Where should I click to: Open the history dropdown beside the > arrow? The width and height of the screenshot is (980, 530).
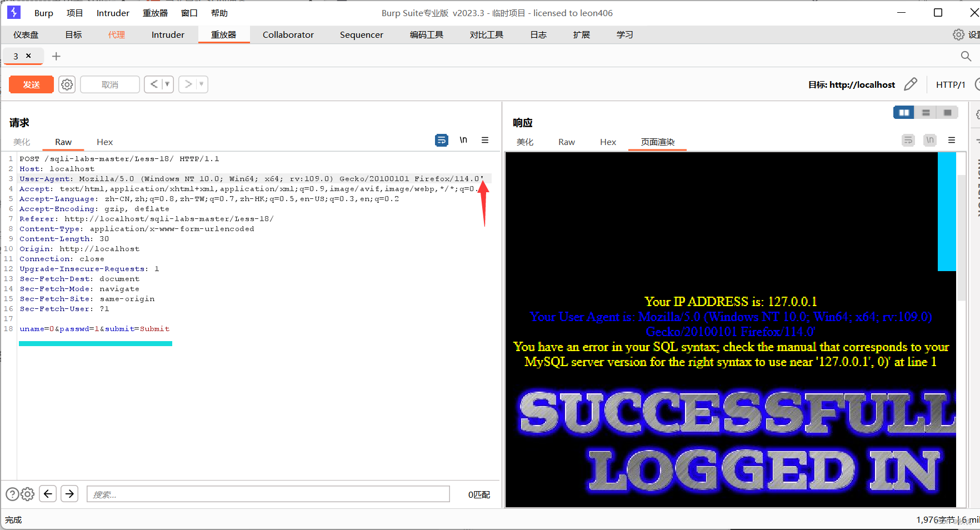[202, 84]
